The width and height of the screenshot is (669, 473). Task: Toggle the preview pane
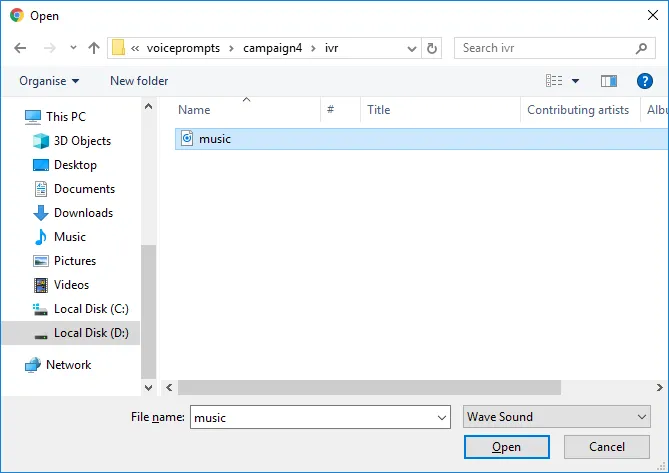(609, 81)
